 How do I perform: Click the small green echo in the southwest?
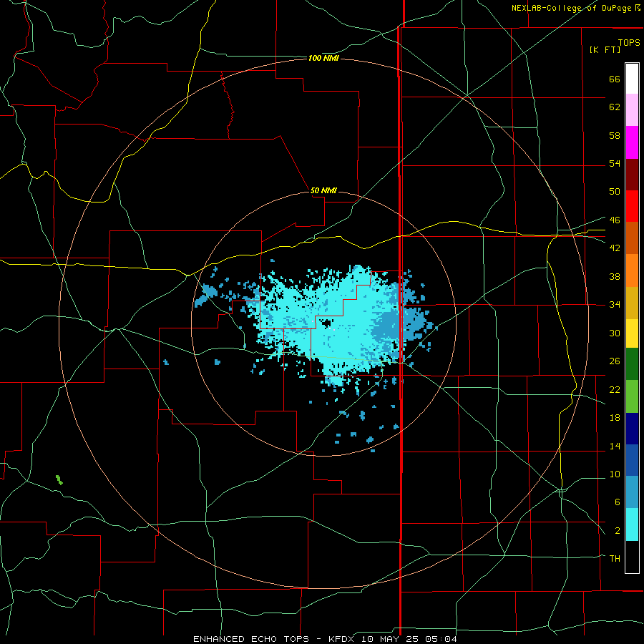(x=59, y=479)
